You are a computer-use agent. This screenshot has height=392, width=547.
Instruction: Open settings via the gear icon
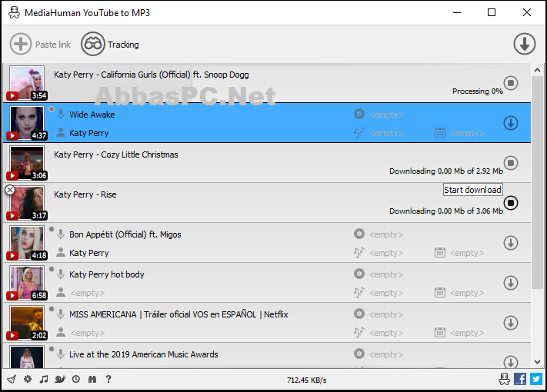coord(28,379)
